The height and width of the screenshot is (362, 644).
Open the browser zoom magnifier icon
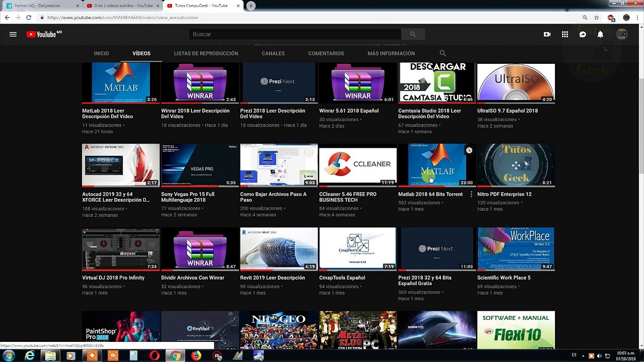coord(585,18)
